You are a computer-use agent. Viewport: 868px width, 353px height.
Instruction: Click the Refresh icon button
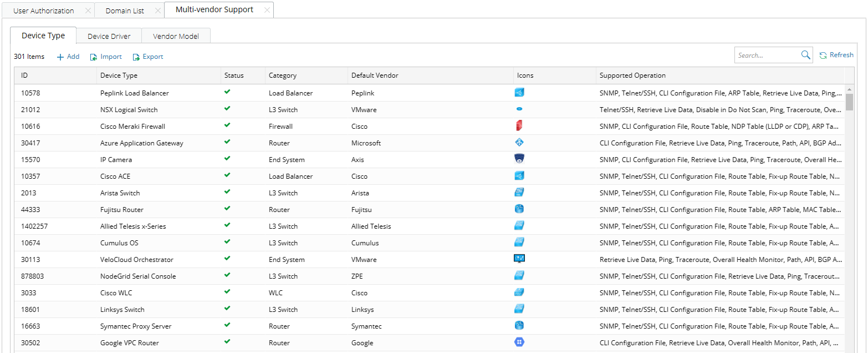(x=823, y=55)
